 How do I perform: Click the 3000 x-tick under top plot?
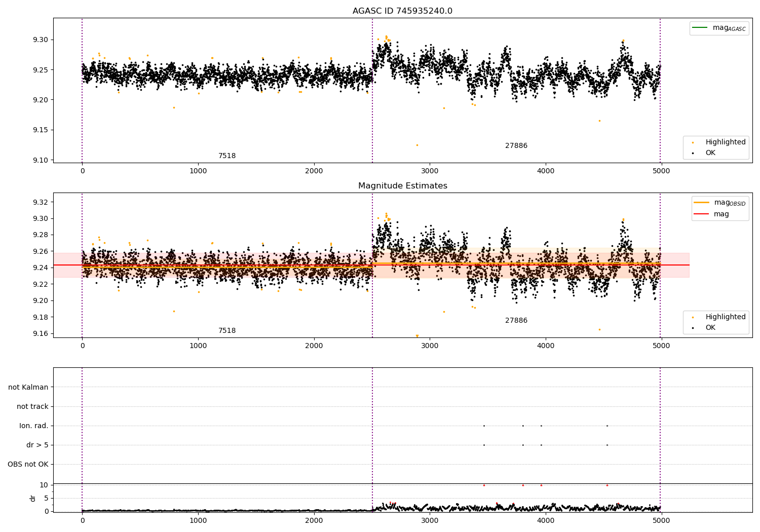tap(430, 171)
